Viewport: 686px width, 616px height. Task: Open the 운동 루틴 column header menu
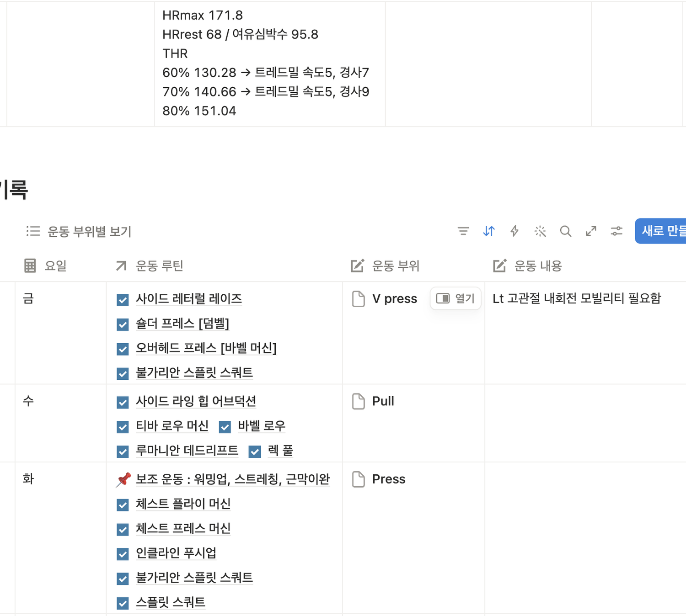tap(150, 266)
